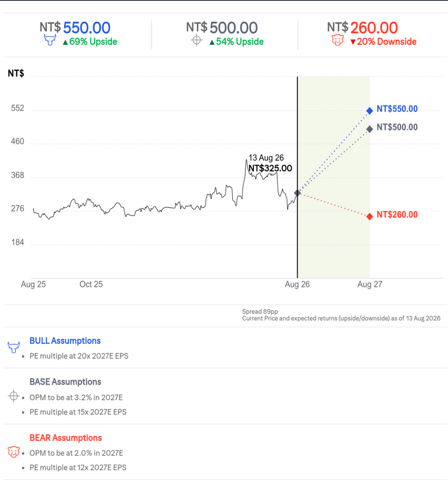The height and width of the screenshot is (480, 448).
Task: Click the bull icon next to BULL Assumptions
Action: 14,347
